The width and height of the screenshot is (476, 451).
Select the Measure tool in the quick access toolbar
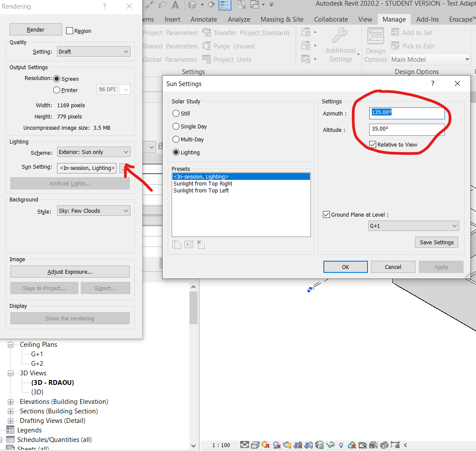(x=150, y=5)
